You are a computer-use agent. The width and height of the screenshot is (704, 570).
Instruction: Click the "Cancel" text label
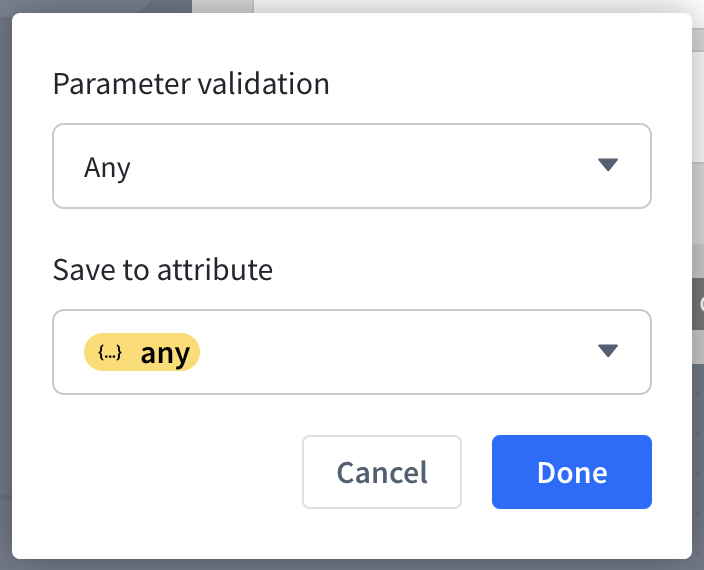(382, 472)
